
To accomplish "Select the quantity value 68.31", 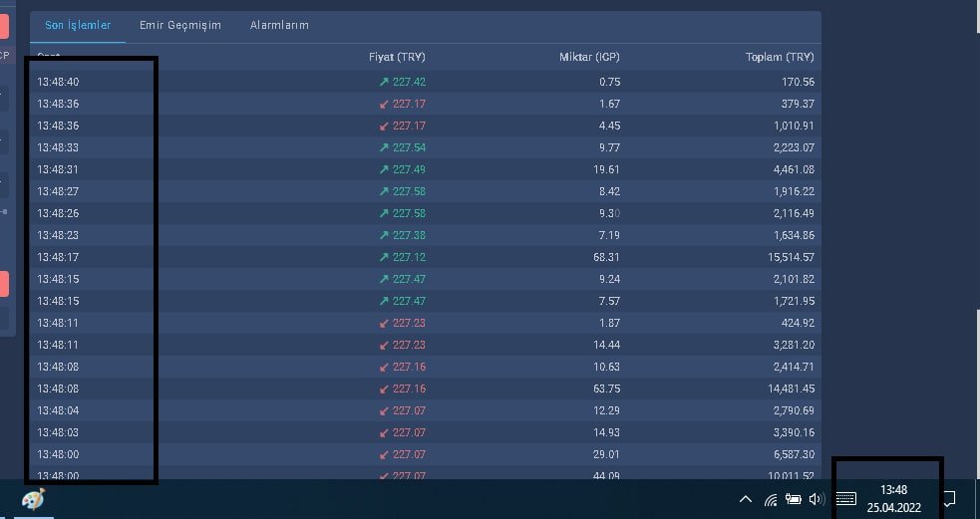I will [x=606, y=257].
